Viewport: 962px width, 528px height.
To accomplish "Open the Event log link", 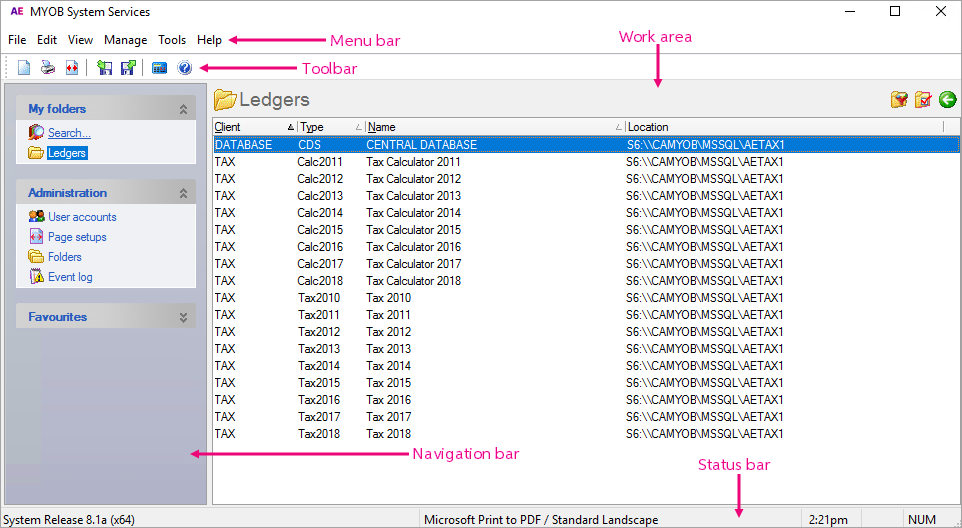I will point(70,277).
